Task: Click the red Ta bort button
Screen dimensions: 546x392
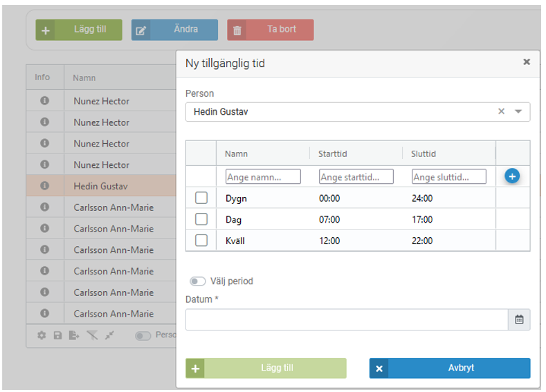Action: click(x=271, y=30)
